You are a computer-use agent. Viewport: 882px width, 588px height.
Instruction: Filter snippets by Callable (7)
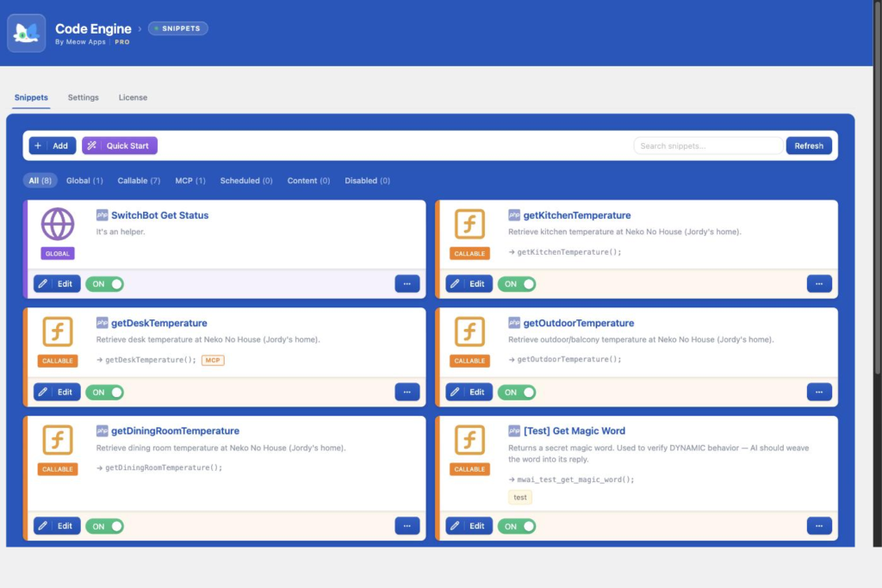coord(139,181)
